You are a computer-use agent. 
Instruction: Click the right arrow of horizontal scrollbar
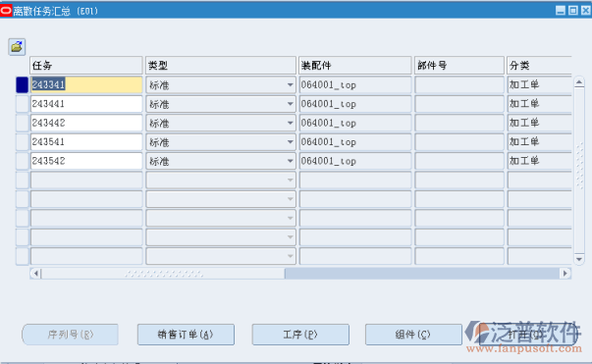[565, 274]
